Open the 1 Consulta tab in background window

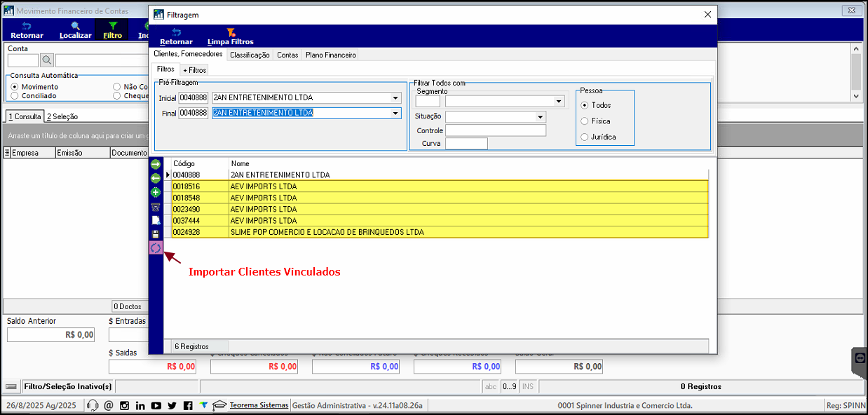[25, 116]
